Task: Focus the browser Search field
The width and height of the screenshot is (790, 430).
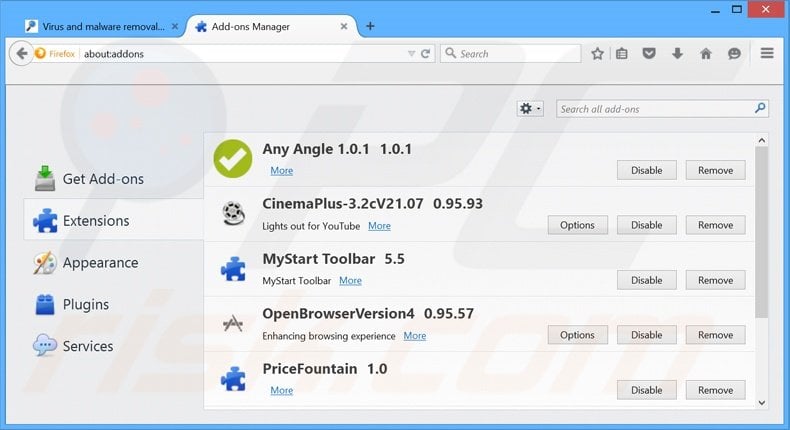Action: [511, 53]
